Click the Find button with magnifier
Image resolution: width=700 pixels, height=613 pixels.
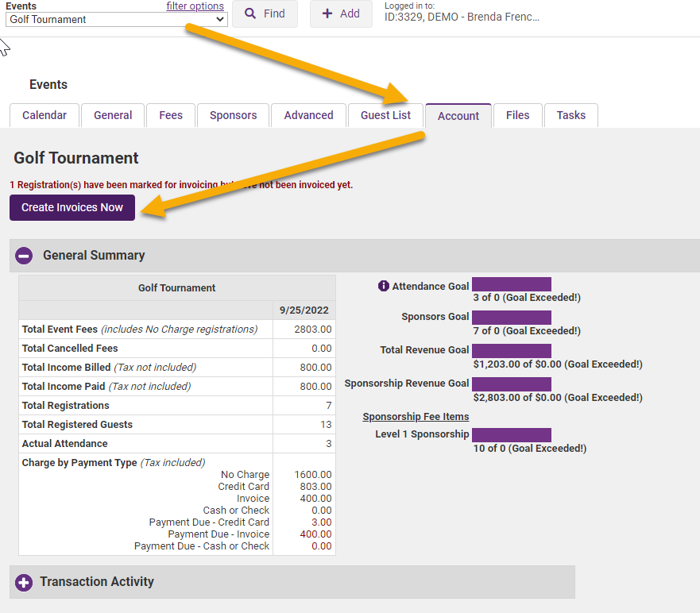(265, 13)
